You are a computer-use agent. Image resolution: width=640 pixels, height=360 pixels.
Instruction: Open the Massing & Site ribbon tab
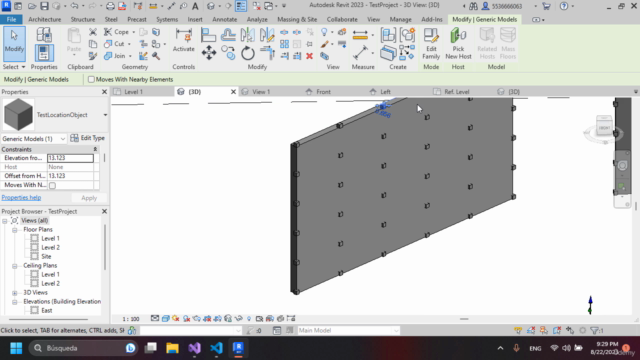coord(297,19)
